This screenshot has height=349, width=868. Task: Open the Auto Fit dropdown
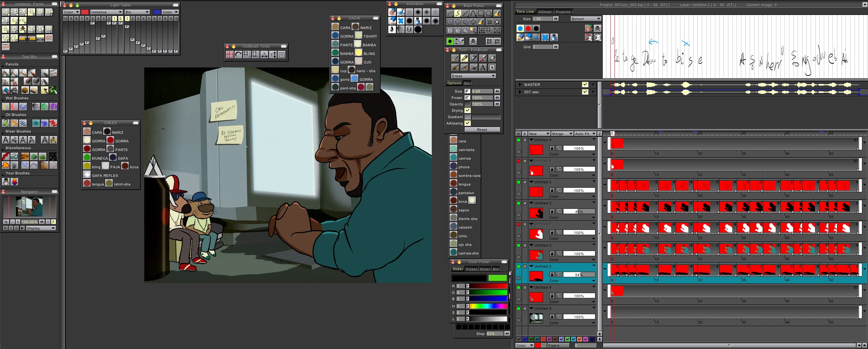585,134
